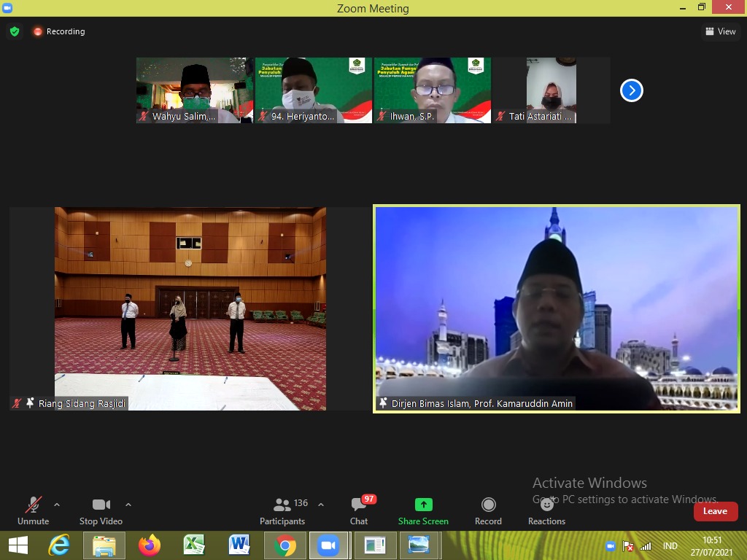
Task: Click the Share Screen button
Action: coord(423,510)
